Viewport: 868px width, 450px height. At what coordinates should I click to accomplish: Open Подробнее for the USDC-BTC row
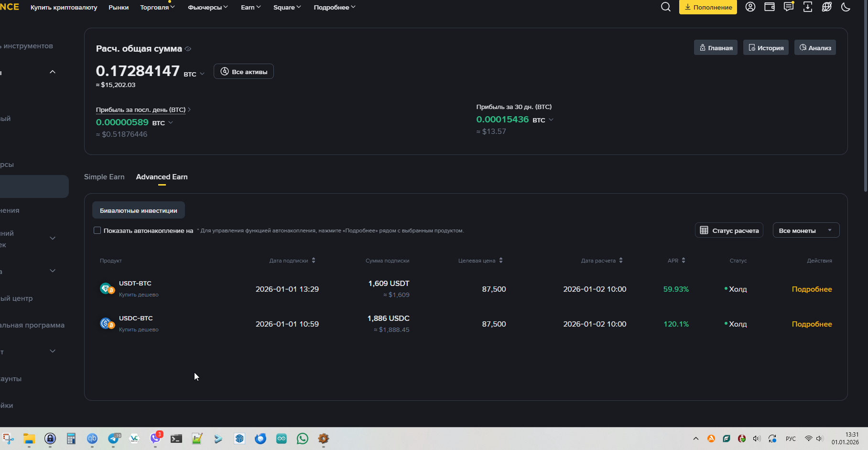tap(812, 324)
